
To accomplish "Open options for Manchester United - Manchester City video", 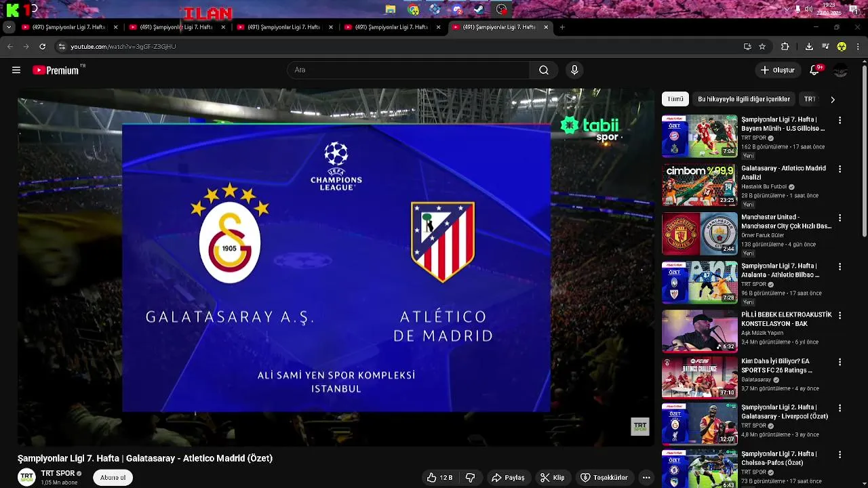I will click(840, 218).
